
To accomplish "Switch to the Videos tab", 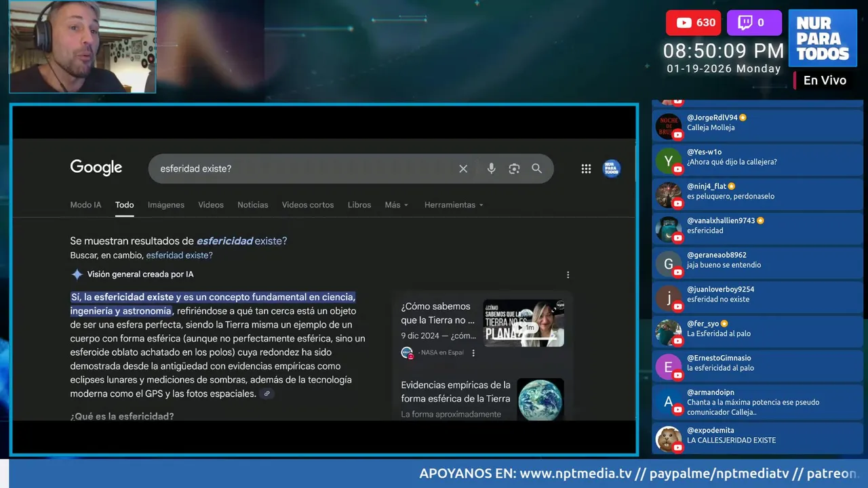I will tap(211, 205).
